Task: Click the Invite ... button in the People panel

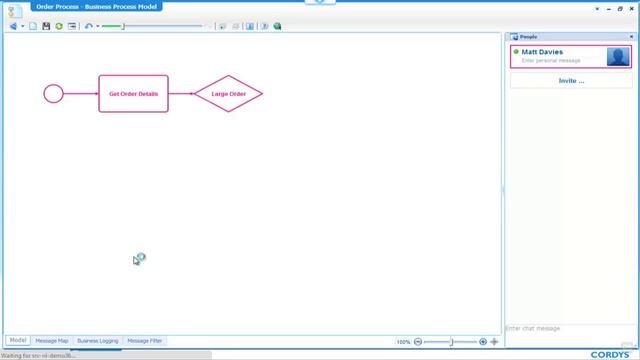Action: [x=571, y=81]
